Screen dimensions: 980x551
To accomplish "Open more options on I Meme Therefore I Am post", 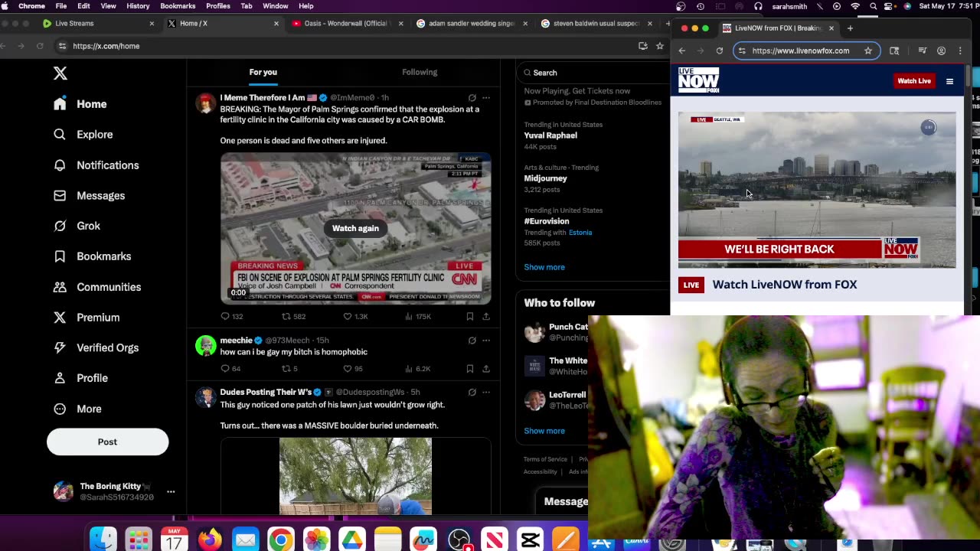I will tap(486, 98).
